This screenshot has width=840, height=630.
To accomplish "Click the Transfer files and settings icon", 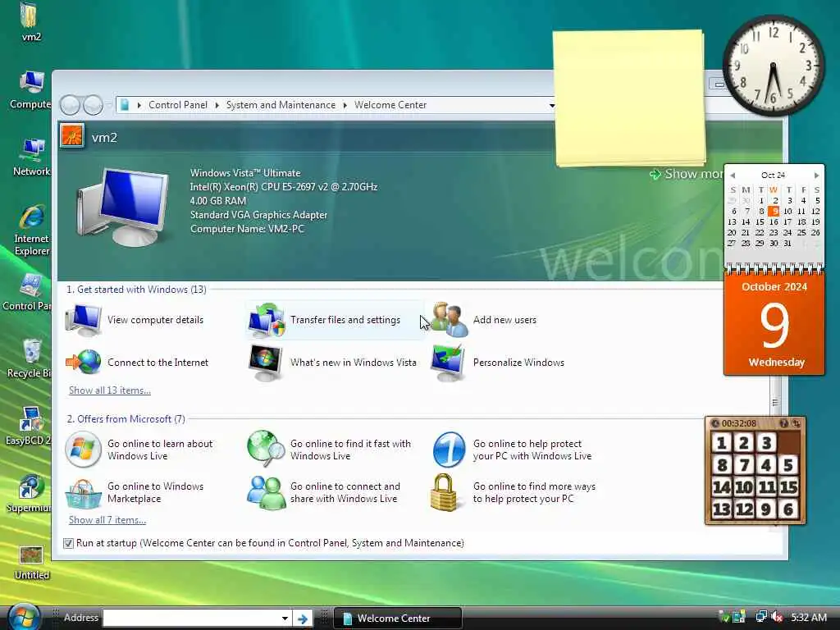I will pyautogui.click(x=267, y=320).
